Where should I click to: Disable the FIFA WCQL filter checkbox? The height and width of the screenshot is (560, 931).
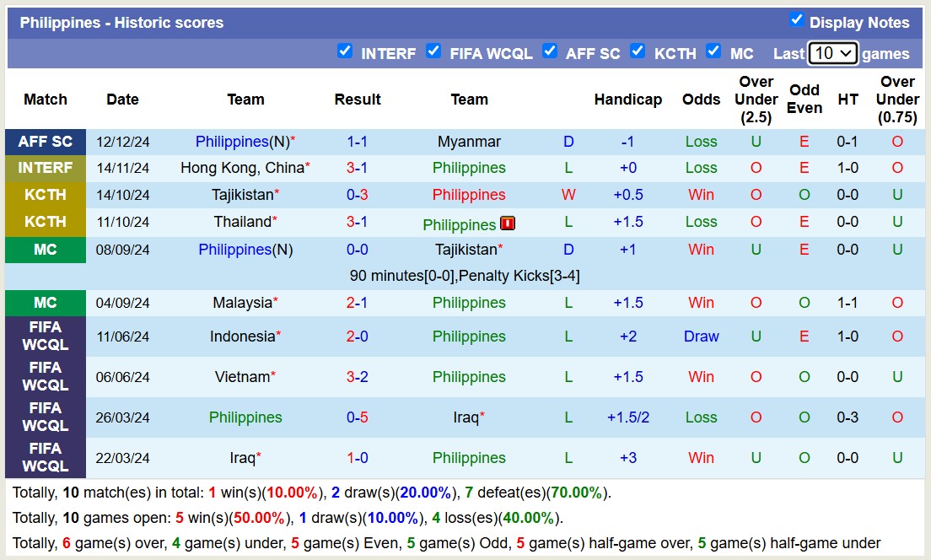pos(434,51)
